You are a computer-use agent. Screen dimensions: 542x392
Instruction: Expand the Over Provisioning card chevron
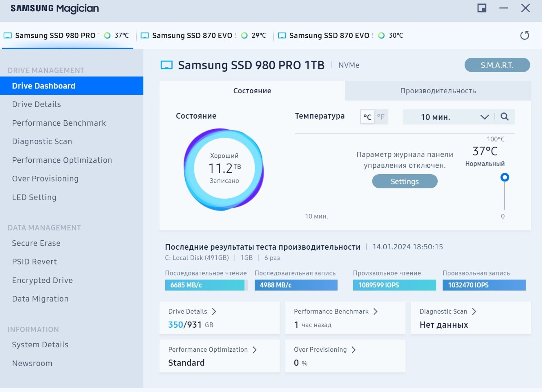[354, 350]
